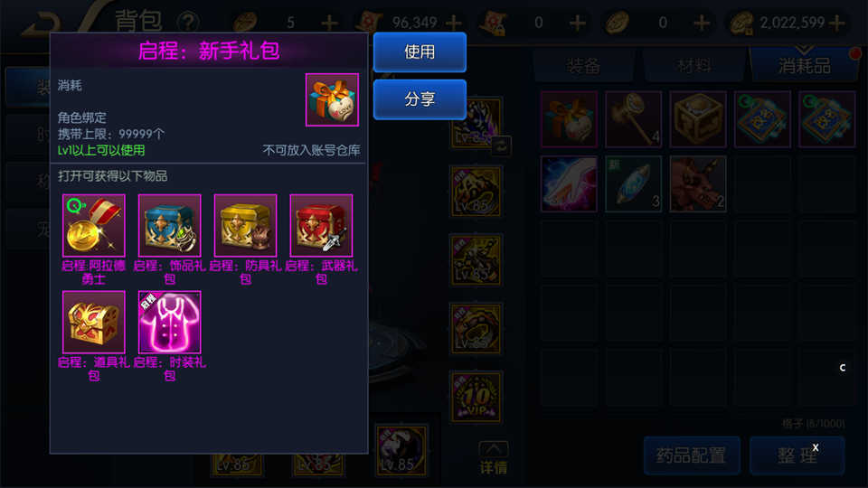This screenshot has height=488, width=868.
Task: Open the help question mark beside 背包
Action: pyautogui.click(x=188, y=23)
